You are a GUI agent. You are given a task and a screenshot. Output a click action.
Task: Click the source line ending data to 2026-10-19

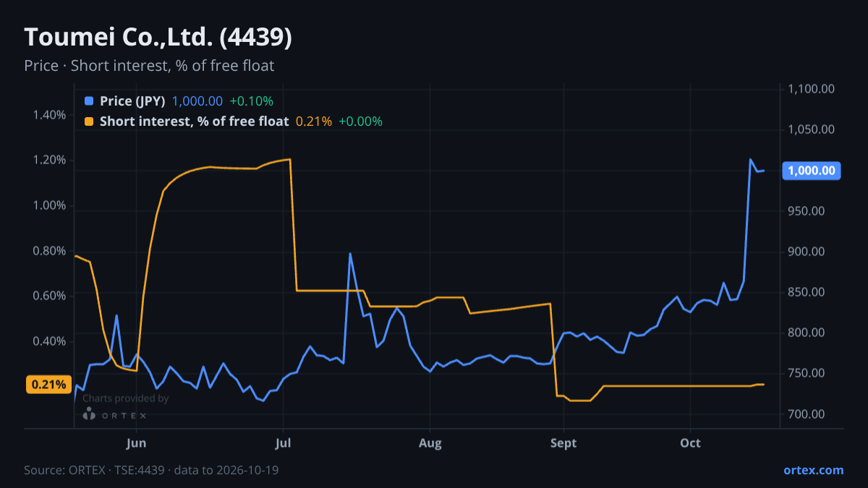coord(151,470)
